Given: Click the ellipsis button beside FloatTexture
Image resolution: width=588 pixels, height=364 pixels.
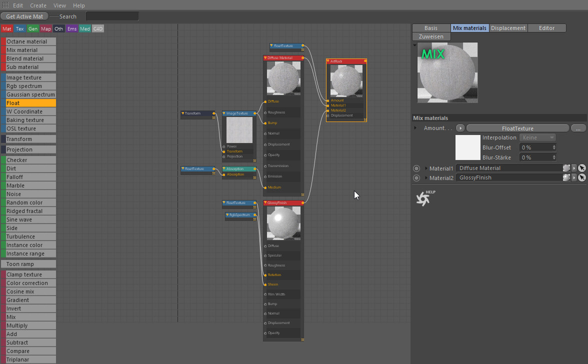Looking at the screenshot, I should [578, 128].
